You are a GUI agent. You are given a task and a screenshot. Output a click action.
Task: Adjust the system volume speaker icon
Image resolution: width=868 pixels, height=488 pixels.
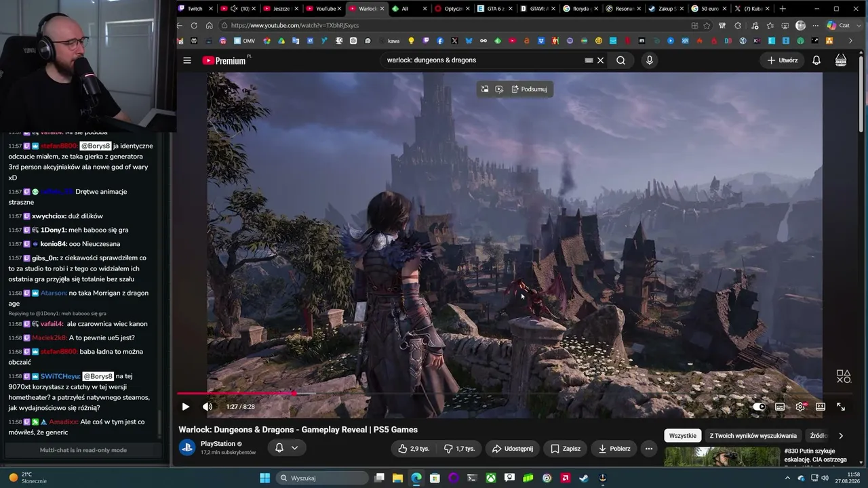coord(826,478)
